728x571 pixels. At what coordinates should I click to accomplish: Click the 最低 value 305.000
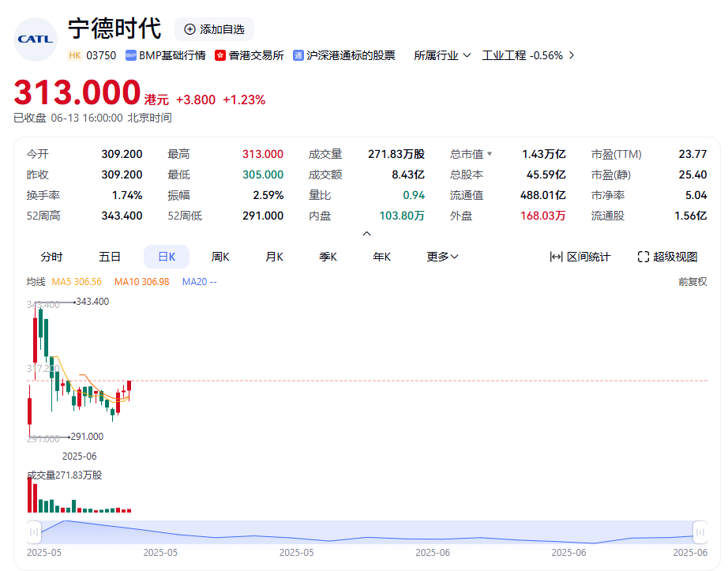(263, 175)
